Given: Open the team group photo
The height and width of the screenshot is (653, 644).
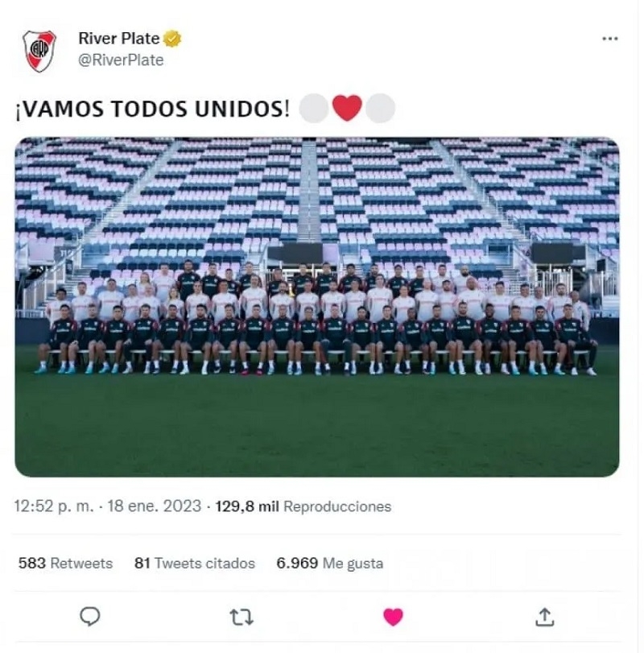Looking at the screenshot, I should click(x=317, y=307).
